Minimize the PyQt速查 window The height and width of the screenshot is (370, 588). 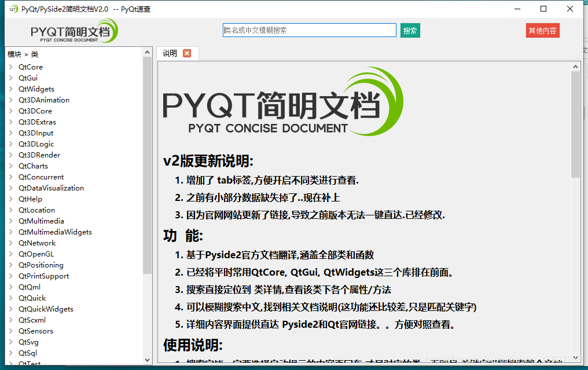pos(517,9)
